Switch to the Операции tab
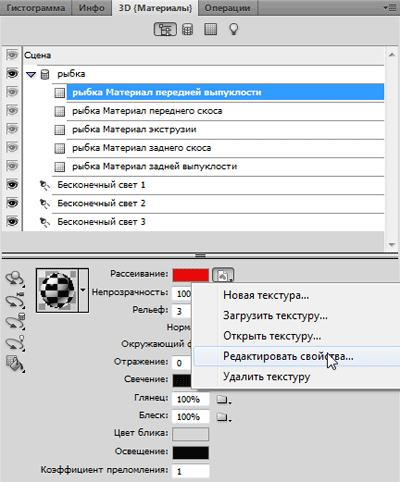 point(227,8)
